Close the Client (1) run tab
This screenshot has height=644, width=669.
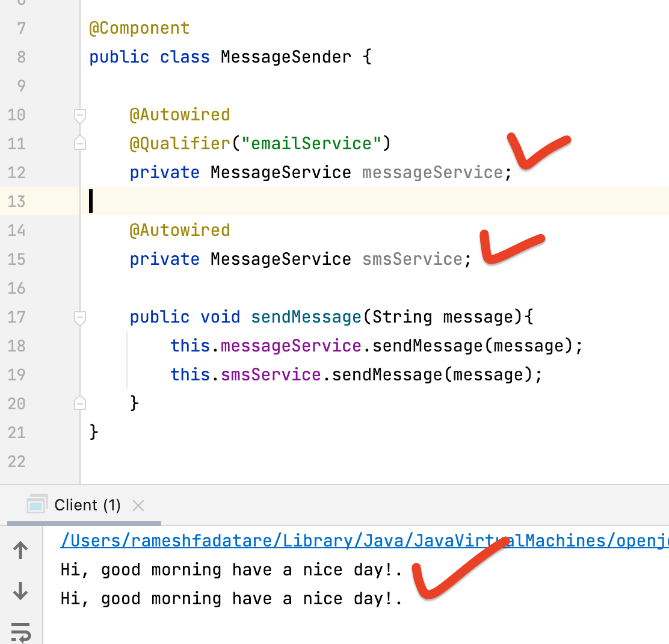click(x=138, y=506)
